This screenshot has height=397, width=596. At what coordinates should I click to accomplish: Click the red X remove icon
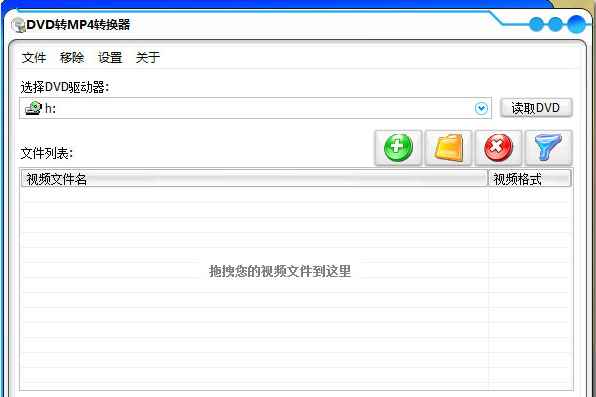498,148
